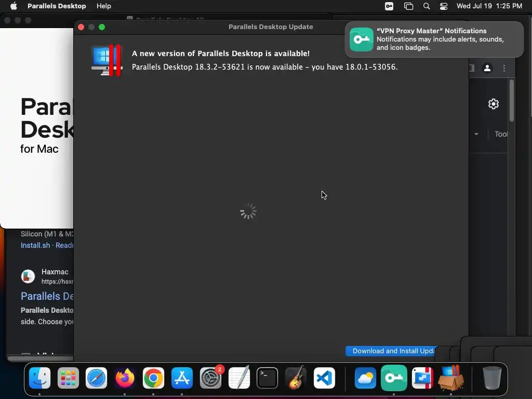
Task: Open Parallels installer box in the Dock
Action: coord(451,378)
